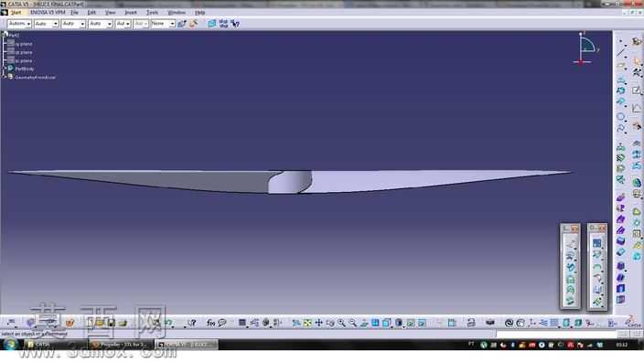Open the Start menu in CATIA
644x362 pixels.
click(x=16, y=12)
